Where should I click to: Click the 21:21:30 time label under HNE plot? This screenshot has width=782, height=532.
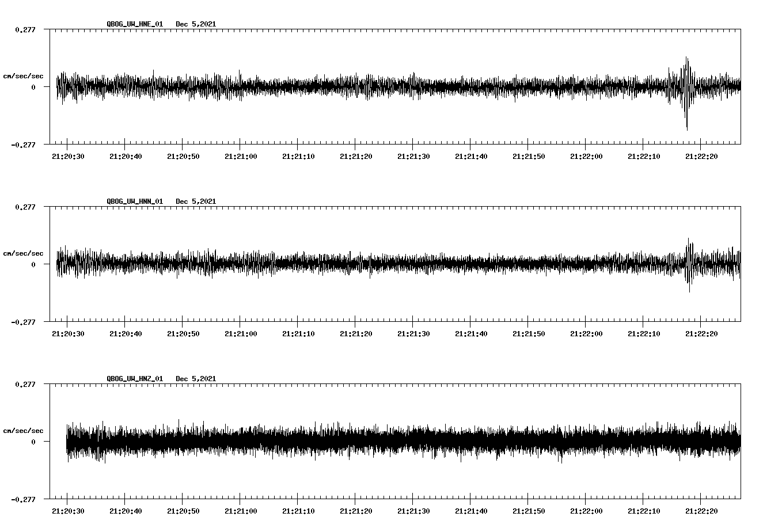(413, 157)
